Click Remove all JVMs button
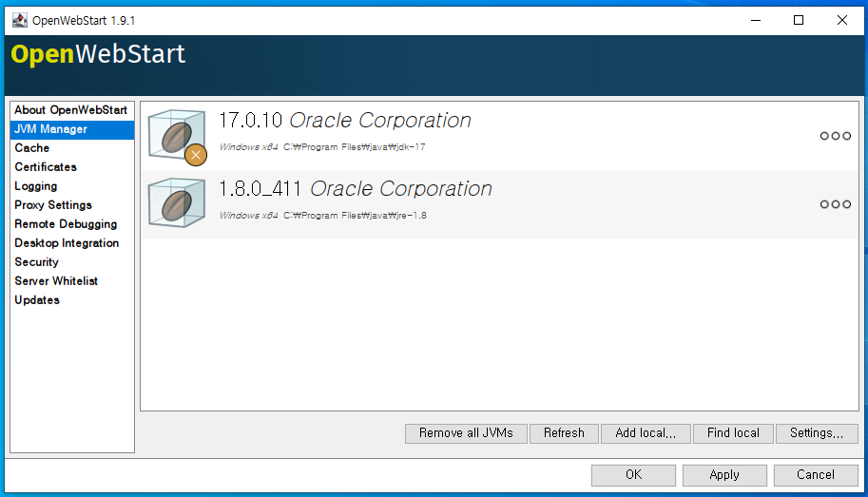The height and width of the screenshot is (497, 868). click(466, 433)
